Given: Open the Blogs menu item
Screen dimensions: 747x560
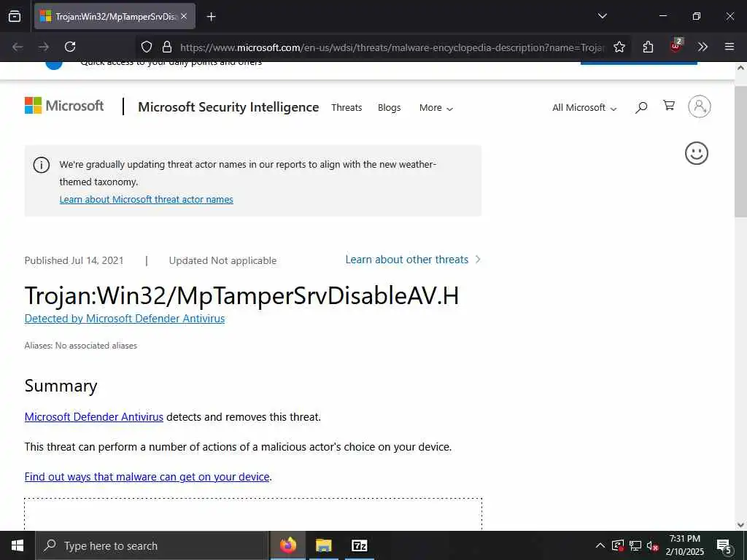Looking at the screenshot, I should [x=390, y=108].
